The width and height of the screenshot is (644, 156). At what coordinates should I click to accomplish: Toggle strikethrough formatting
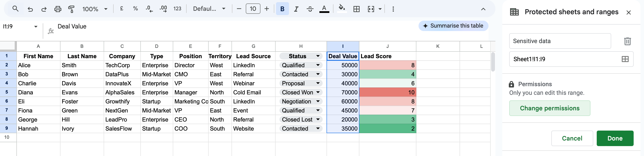pyautogui.click(x=310, y=9)
